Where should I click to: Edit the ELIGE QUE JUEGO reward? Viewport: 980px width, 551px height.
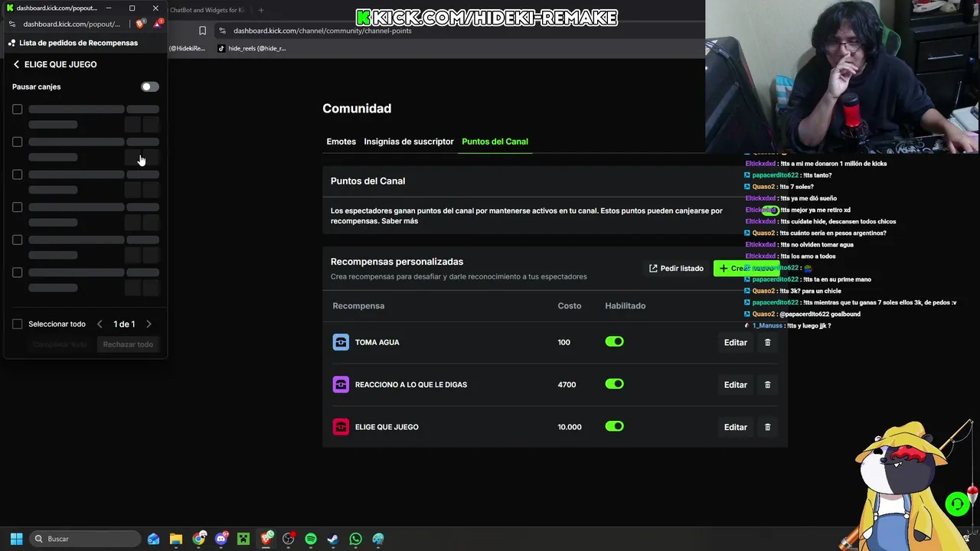click(735, 427)
